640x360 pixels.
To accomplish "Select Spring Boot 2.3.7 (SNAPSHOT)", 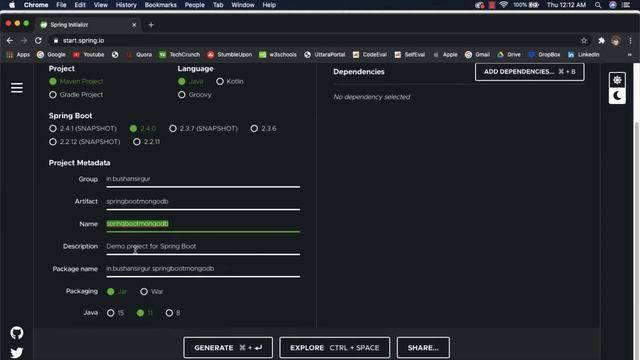I will (x=203, y=129).
